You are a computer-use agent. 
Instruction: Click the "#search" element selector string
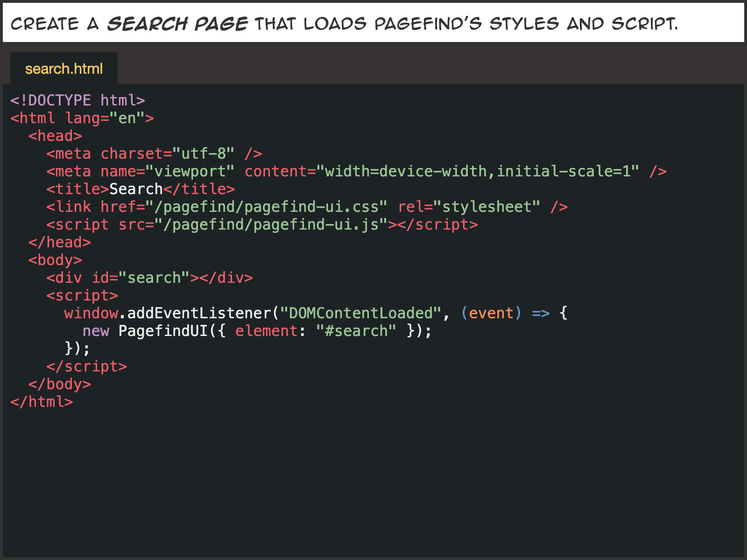pyautogui.click(x=356, y=331)
